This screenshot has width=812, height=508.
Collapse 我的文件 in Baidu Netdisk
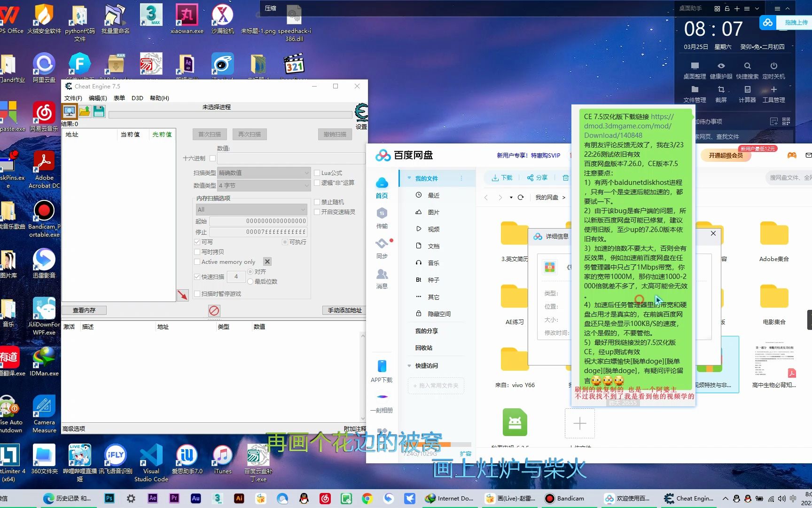tap(409, 178)
